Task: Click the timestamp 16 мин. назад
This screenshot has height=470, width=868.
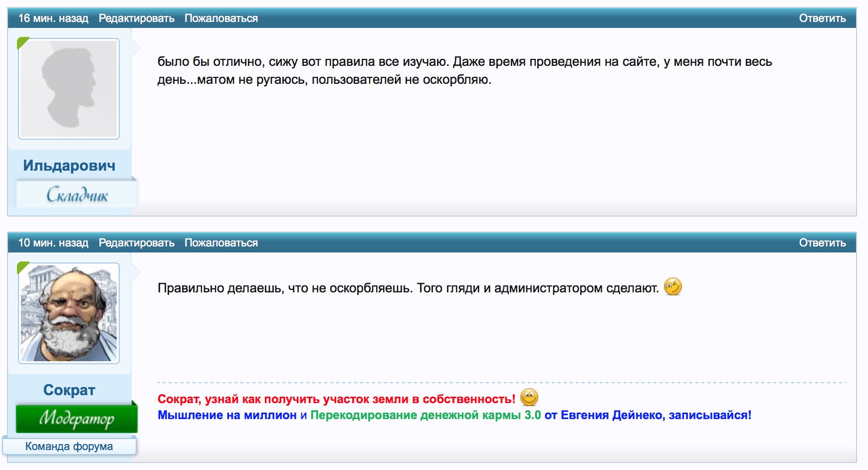Action: [52, 18]
